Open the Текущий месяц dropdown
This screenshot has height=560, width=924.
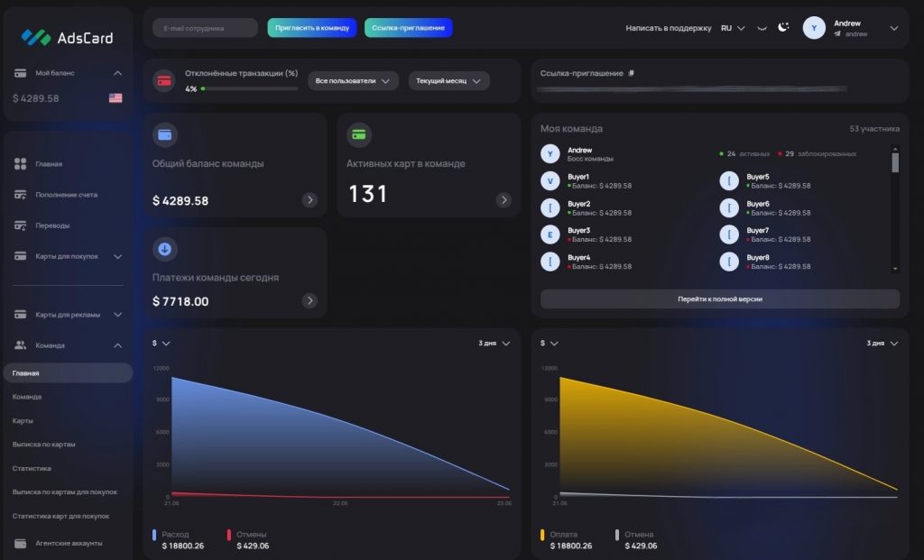(x=448, y=81)
